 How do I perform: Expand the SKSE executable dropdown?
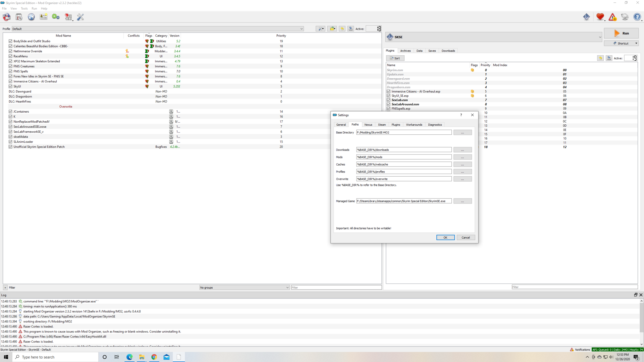[494, 37]
